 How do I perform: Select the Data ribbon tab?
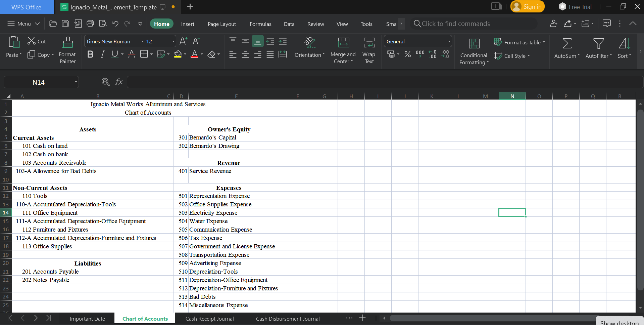coord(289,24)
